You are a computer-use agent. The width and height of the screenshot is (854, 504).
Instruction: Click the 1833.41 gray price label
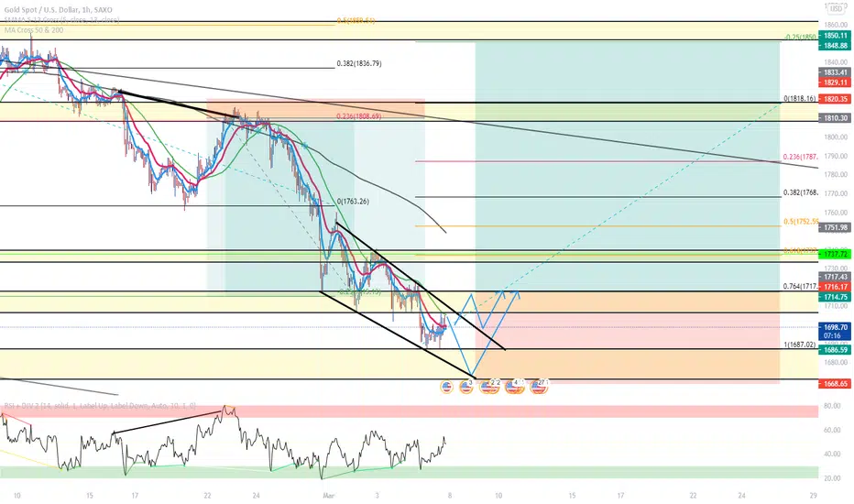point(835,72)
